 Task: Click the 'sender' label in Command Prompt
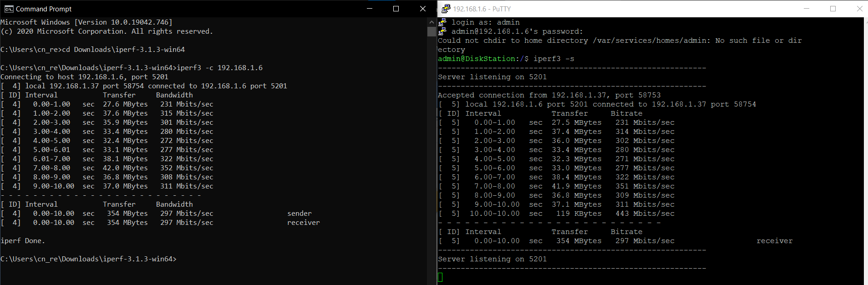click(299, 214)
